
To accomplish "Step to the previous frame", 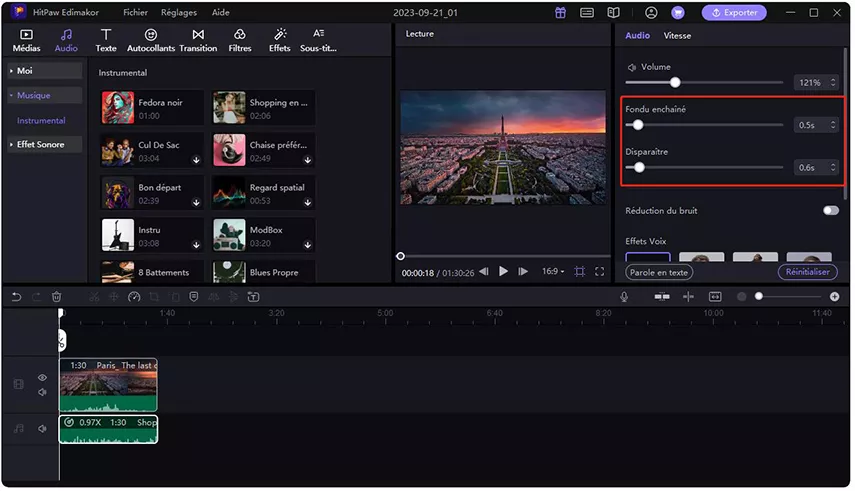I will 484,271.
